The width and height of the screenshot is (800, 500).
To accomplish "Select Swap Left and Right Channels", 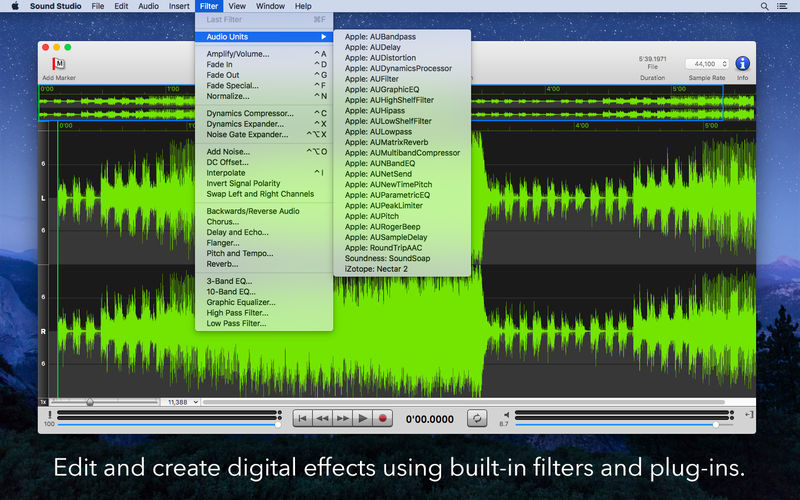I will coord(259,194).
